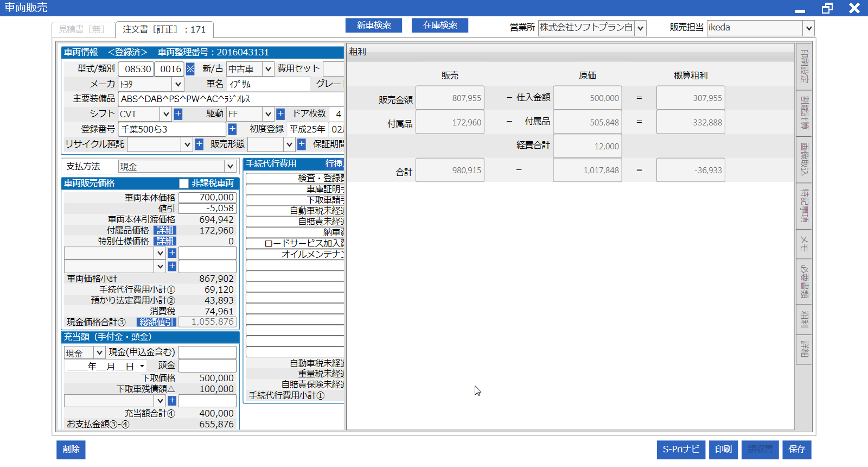The image size is (868, 467).
Task: Click the plus icon beside 登録番号 field
Action: [x=232, y=129]
